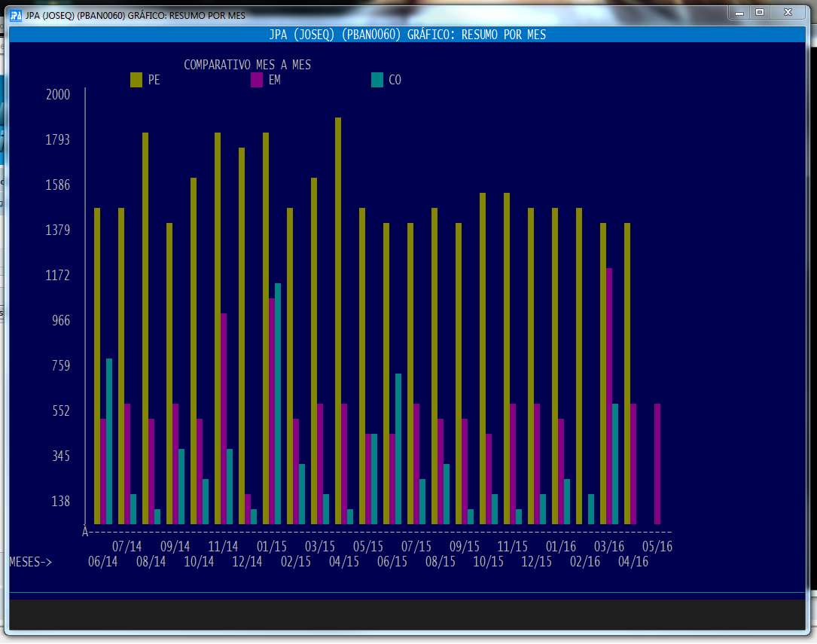
Task: Click the blue GRÁFICO: RESUMO POR MES header
Action: 407,35
